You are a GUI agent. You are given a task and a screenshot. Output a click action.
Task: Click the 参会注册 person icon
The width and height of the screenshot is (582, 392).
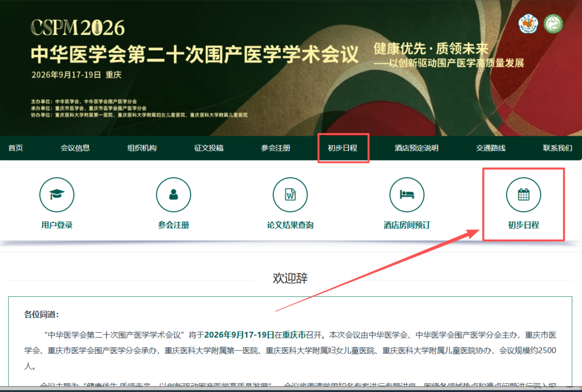coord(174,195)
